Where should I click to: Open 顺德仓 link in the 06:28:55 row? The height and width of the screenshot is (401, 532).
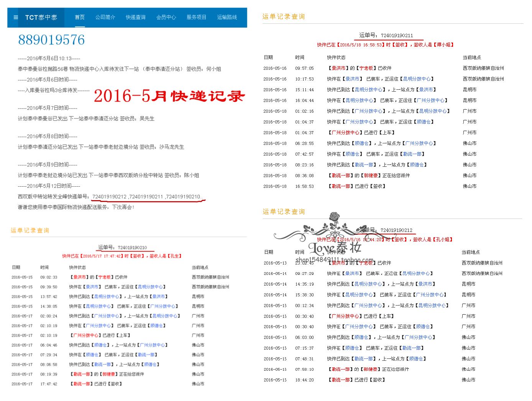pos(362,143)
